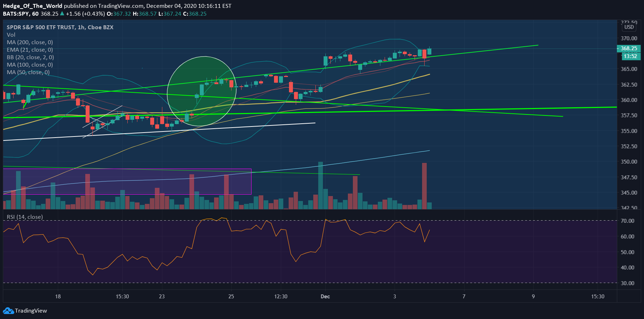Viewport: 644px width, 319px height.
Task: Click the close value C:368.25
Action: (195, 14)
